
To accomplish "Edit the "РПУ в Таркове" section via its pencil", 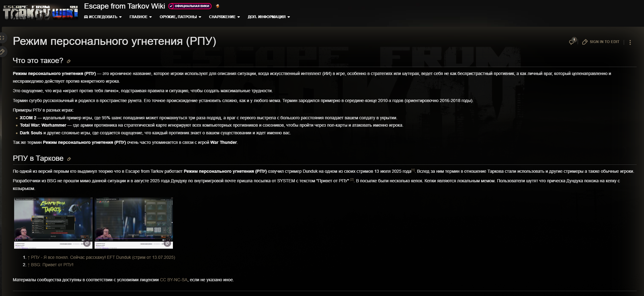I will coord(69,159).
